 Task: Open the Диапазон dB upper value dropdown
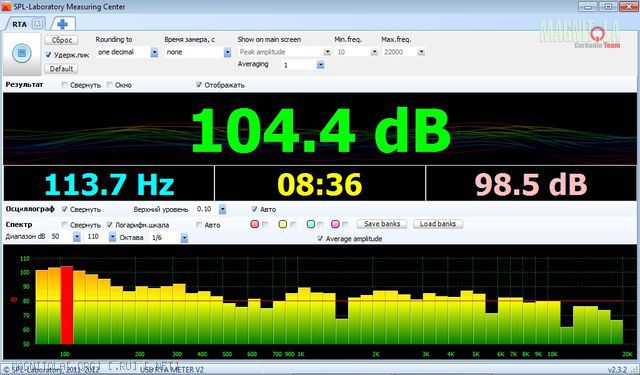tap(112, 237)
